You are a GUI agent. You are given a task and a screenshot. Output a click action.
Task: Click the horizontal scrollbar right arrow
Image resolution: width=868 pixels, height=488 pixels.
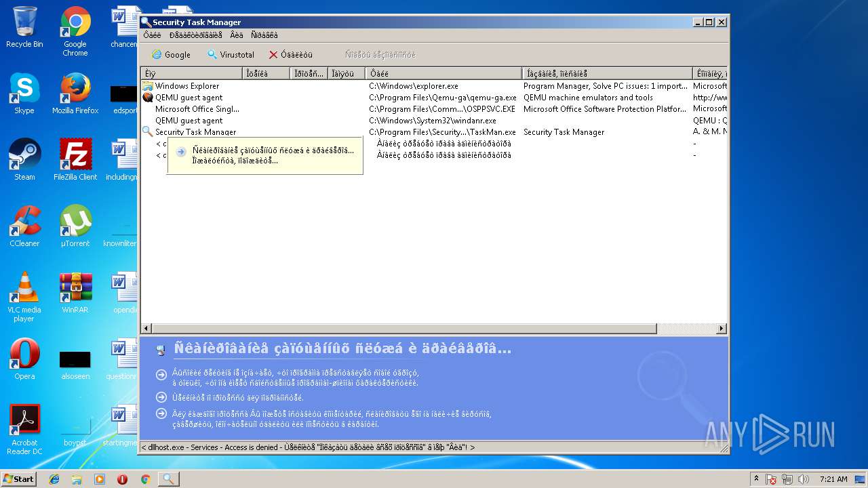pos(722,329)
